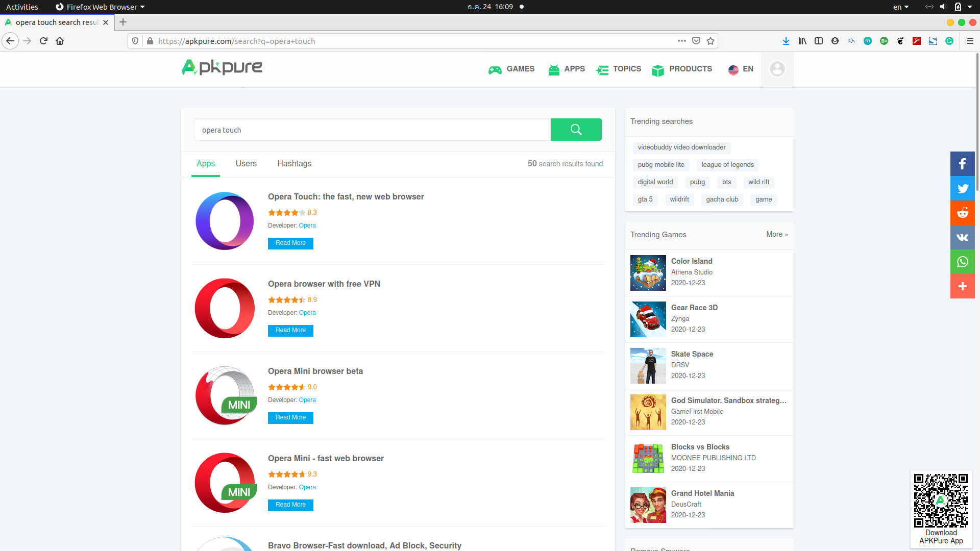Click Opera browser red app icon
The image size is (980, 551).
tap(225, 308)
